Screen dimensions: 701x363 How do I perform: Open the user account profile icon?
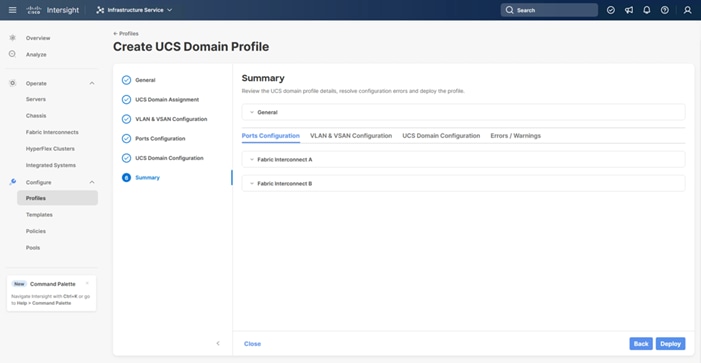[x=688, y=10]
